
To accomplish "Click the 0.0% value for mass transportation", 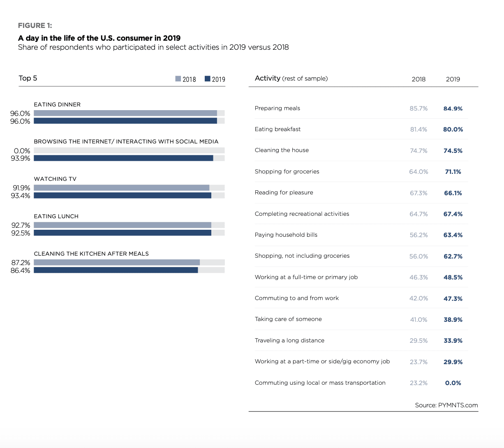I will pos(453,383).
